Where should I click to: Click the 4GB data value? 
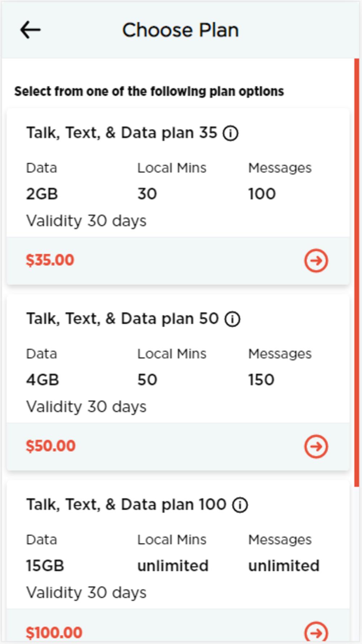(42, 380)
